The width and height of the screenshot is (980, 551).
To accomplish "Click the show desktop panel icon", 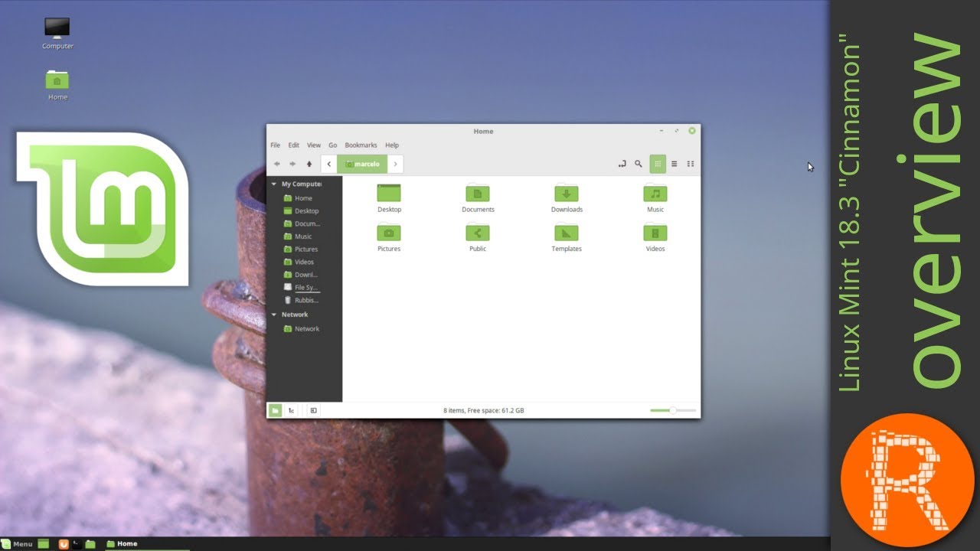I will [44, 544].
